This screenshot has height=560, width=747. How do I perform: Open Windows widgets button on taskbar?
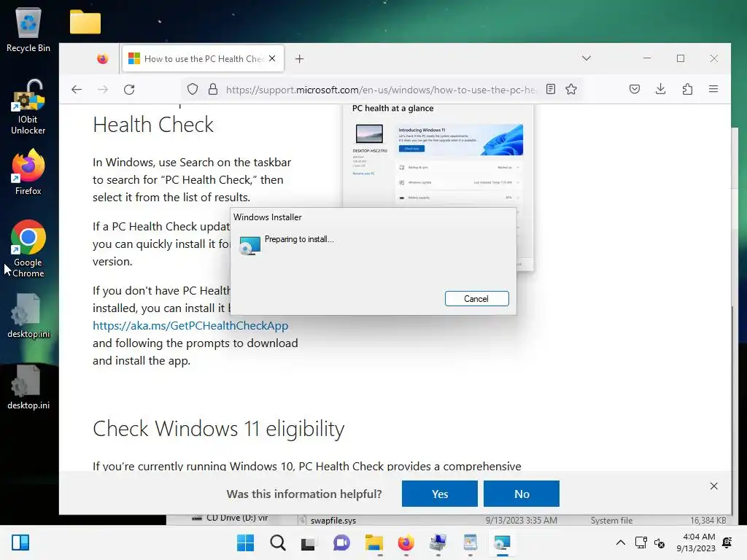click(x=20, y=542)
